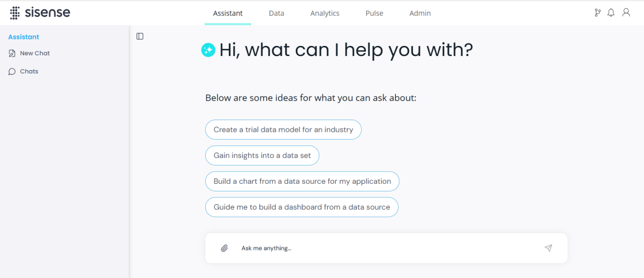Focus the Ask me anything input field
The height and width of the screenshot is (278, 644).
point(386,248)
